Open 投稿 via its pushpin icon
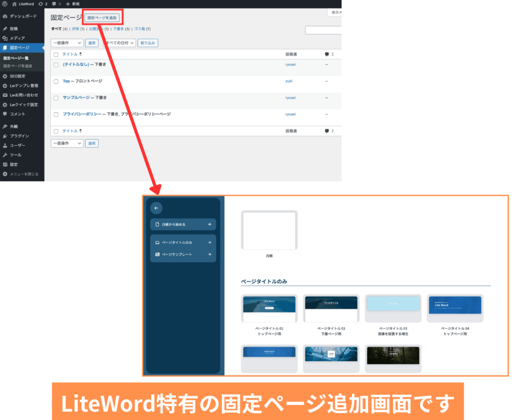Viewport: 525px width, 420px height. pyautogui.click(x=5, y=29)
